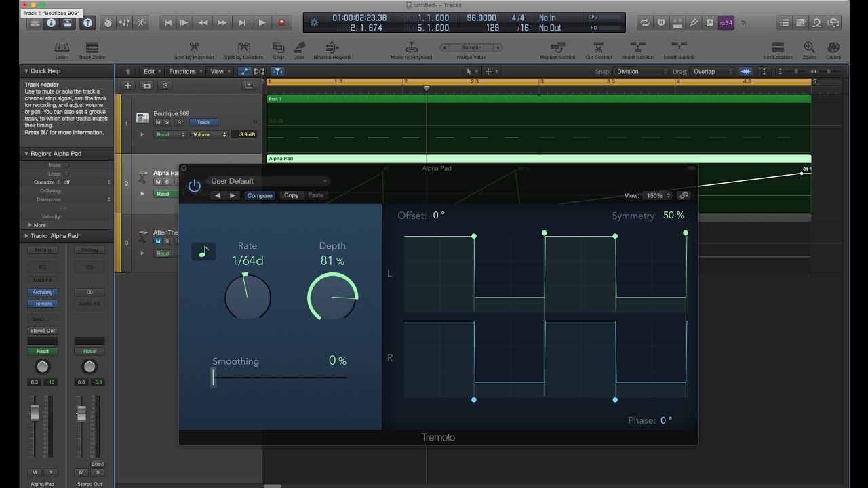Click Split by Locators tool
The height and width of the screenshot is (488, 868).
pyautogui.click(x=243, y=47)
